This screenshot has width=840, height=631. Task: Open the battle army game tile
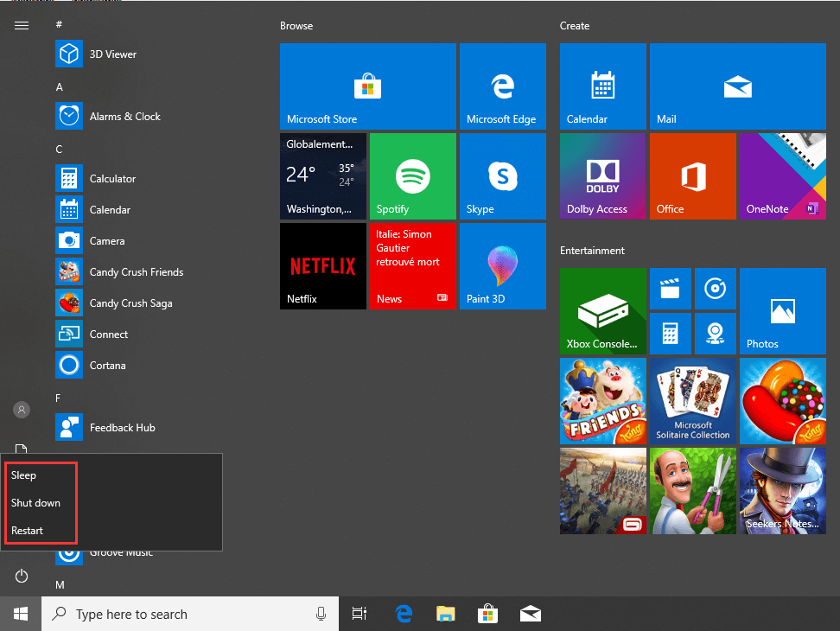point(603,491)
